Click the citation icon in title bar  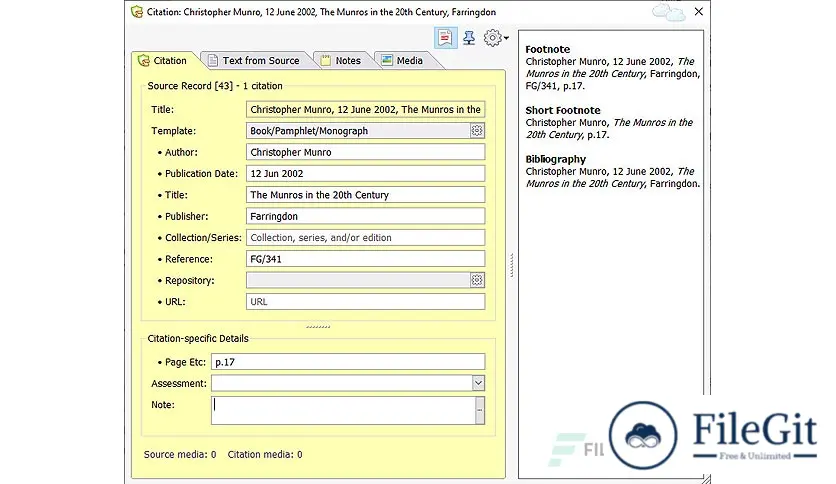tap(137, 12)
